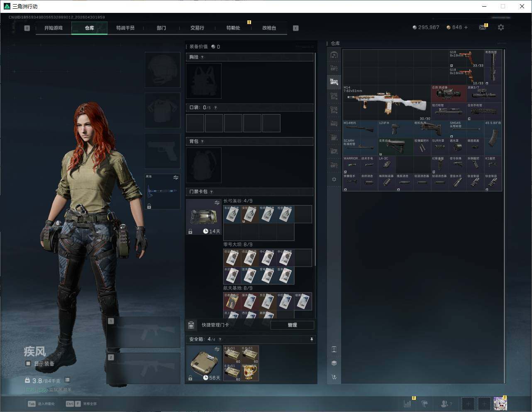Open the 开始游戏 tab
Screen dimensions: 532x412
point(54,28)
